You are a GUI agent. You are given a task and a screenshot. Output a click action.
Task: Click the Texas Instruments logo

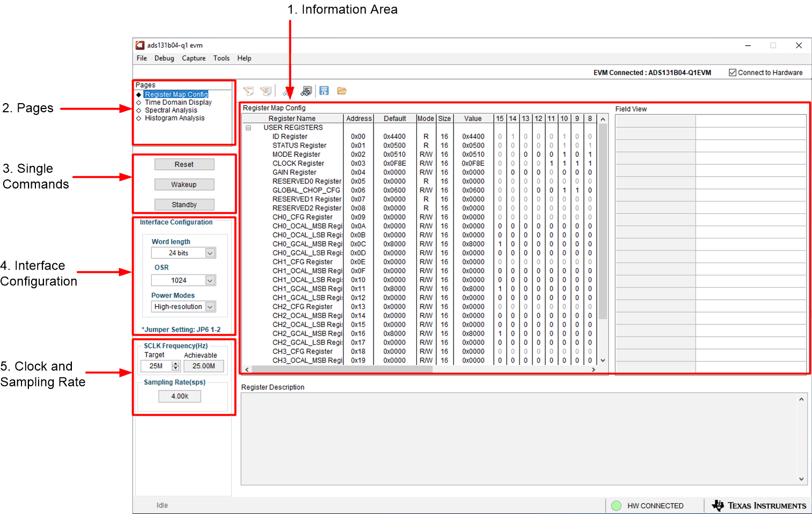point(758,505)
